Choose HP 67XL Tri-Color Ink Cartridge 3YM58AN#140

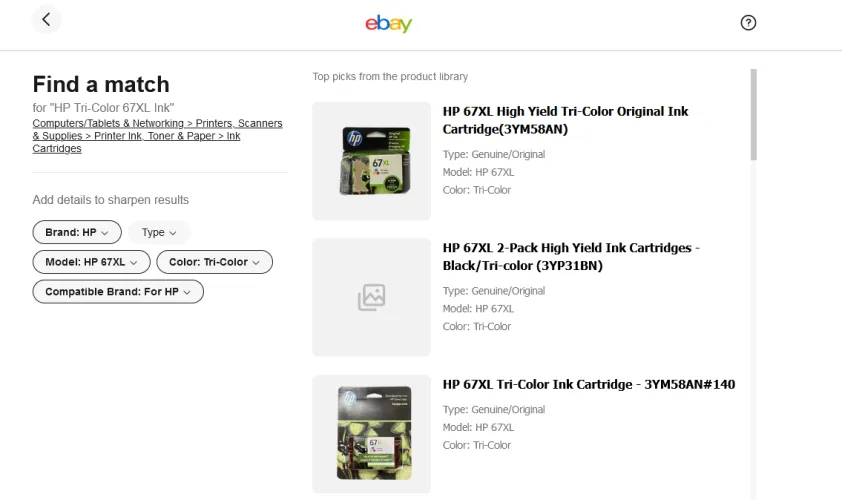589,384
